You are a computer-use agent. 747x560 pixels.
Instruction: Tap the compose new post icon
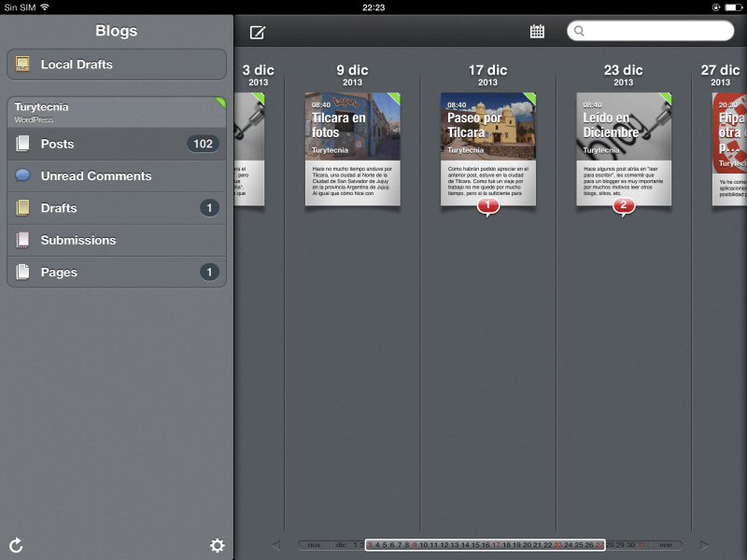(x=258, y=32)
